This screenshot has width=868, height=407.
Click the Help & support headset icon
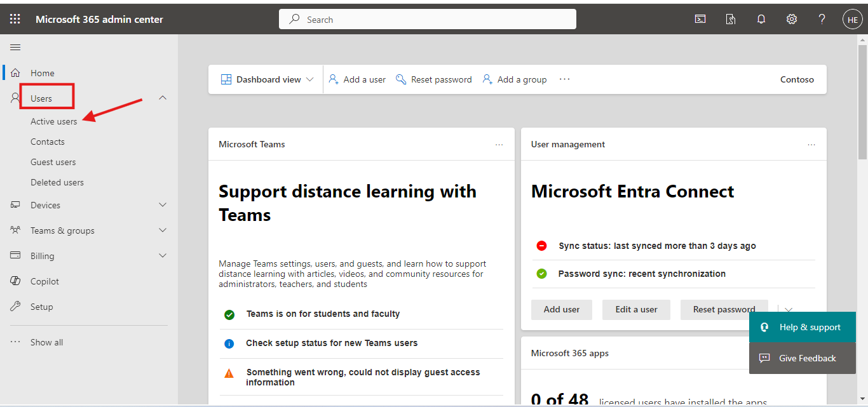pos(764,327)
